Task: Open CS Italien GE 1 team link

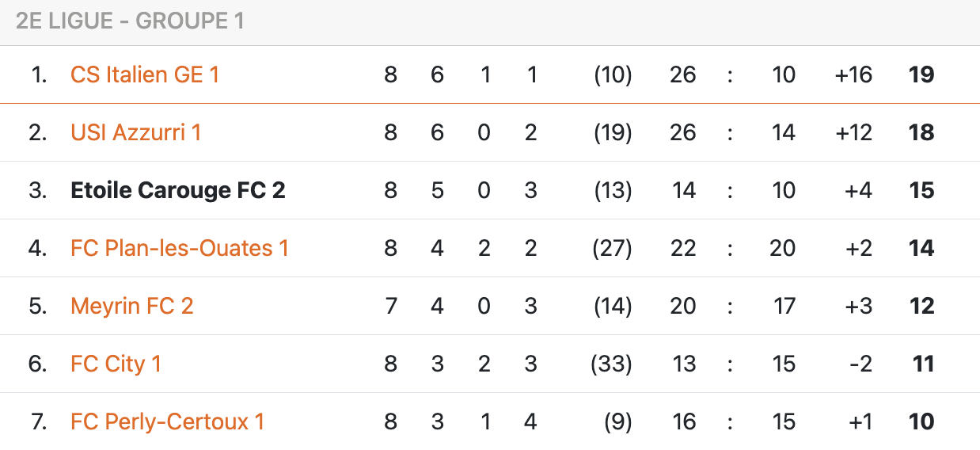Action: 145,74
